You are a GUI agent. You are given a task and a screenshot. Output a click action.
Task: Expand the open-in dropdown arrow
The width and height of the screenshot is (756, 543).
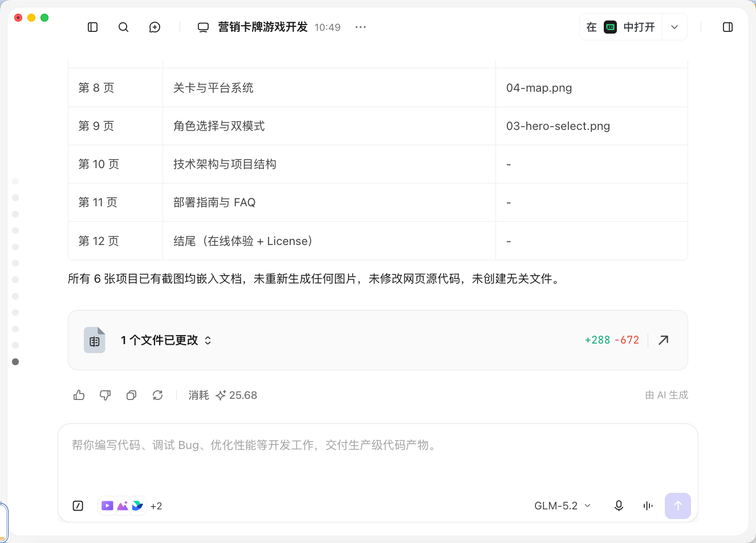(x=674, y=27)
